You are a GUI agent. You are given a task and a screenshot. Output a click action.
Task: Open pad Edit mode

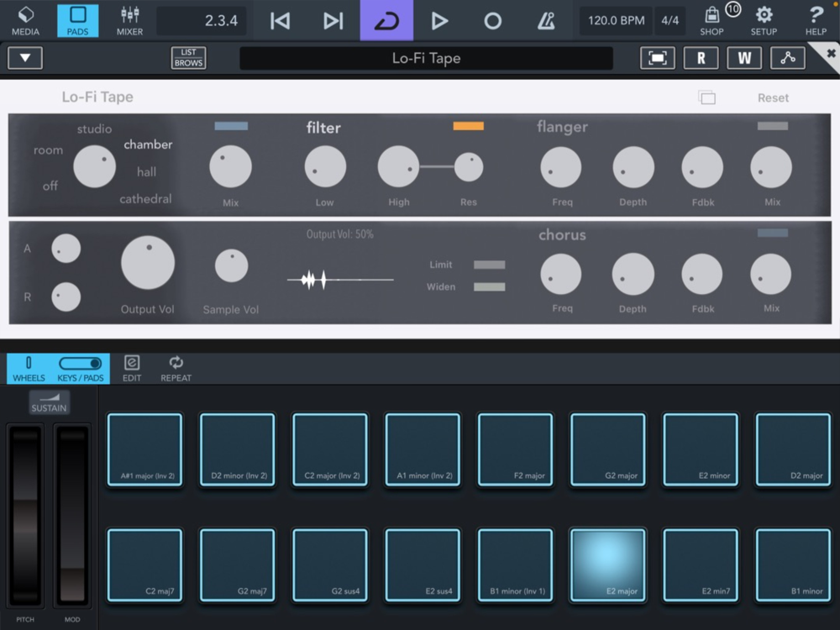coord(132,369)
